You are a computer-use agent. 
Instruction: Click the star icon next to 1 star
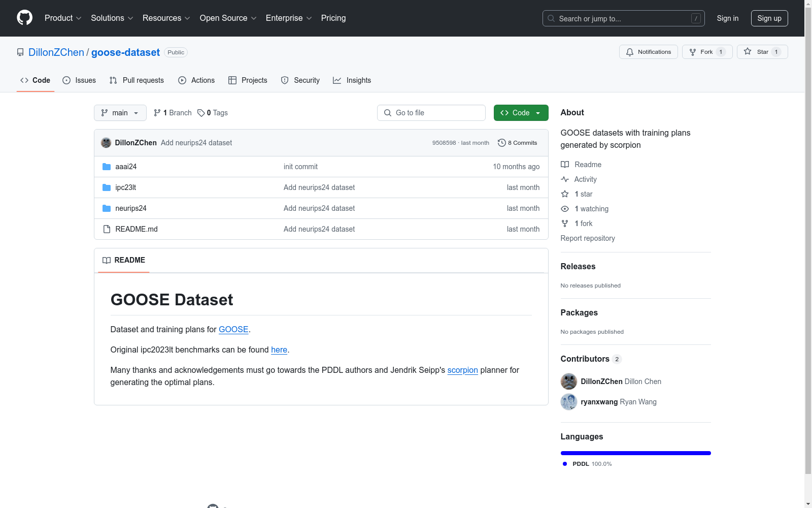565,194
